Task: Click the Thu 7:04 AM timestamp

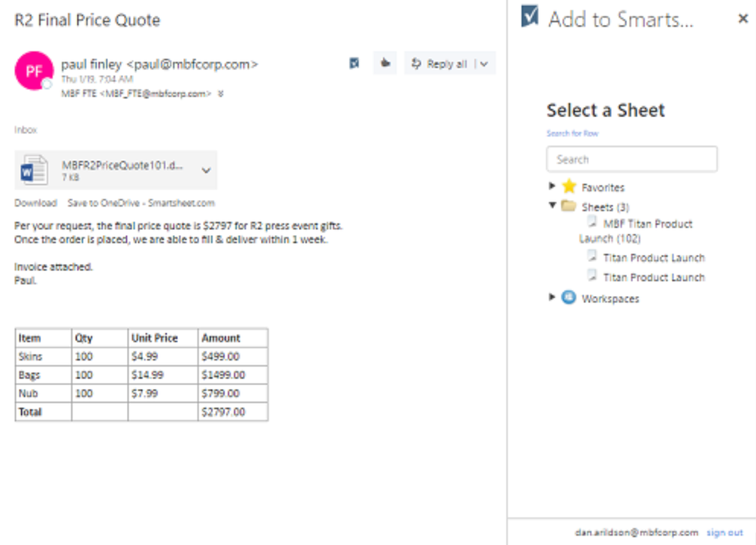Action: [x=97, y=79]
